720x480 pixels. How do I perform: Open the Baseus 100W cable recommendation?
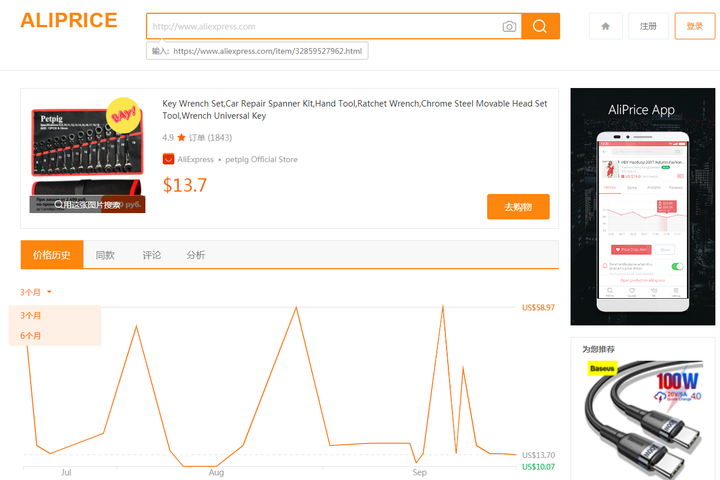[643, 419]
